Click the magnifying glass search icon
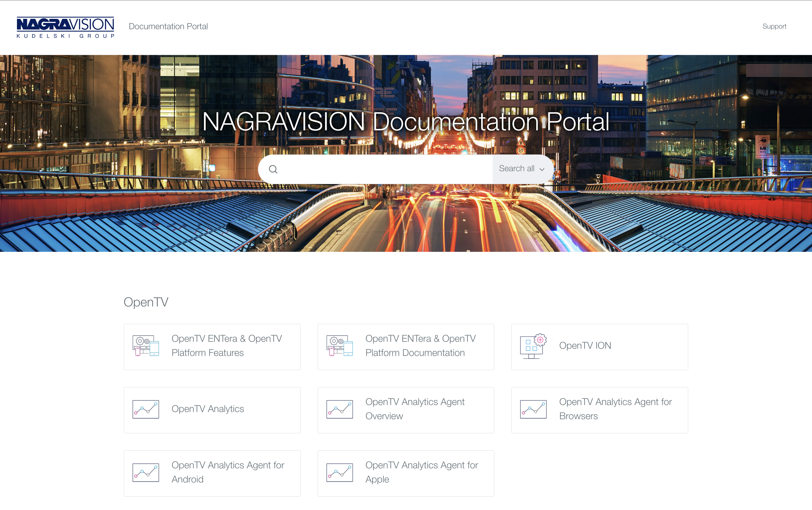This screenshot has width=812, height=510. click(273, 169)
